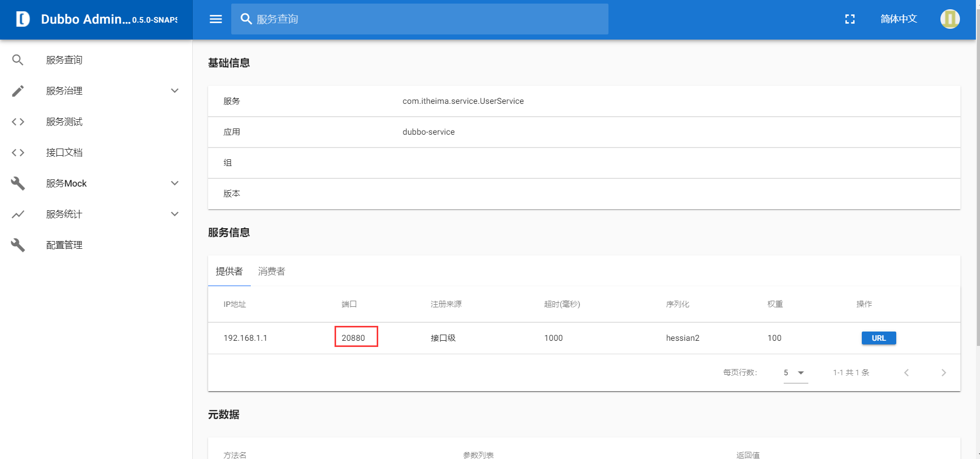Screen dimensions: 980x459
Task: Click the code brackets icon for 接口文档
Action: click(x=18, y=153)
